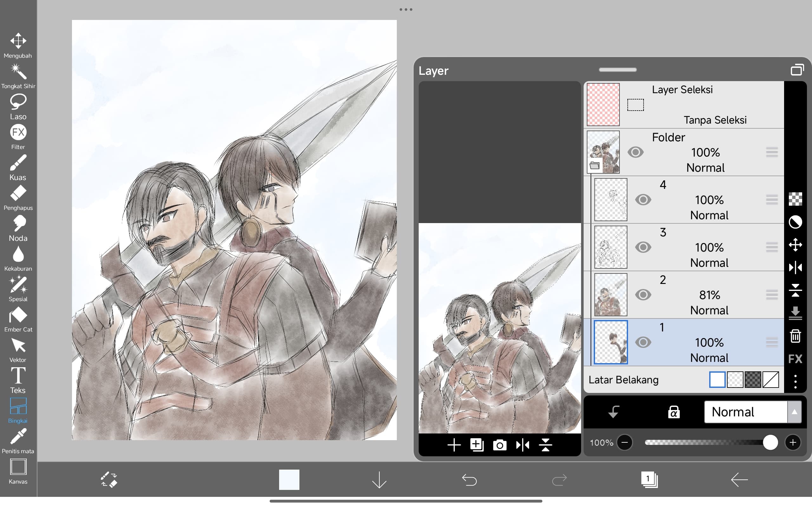Click the white Latar Belakang background swatch

pos(717,380)
